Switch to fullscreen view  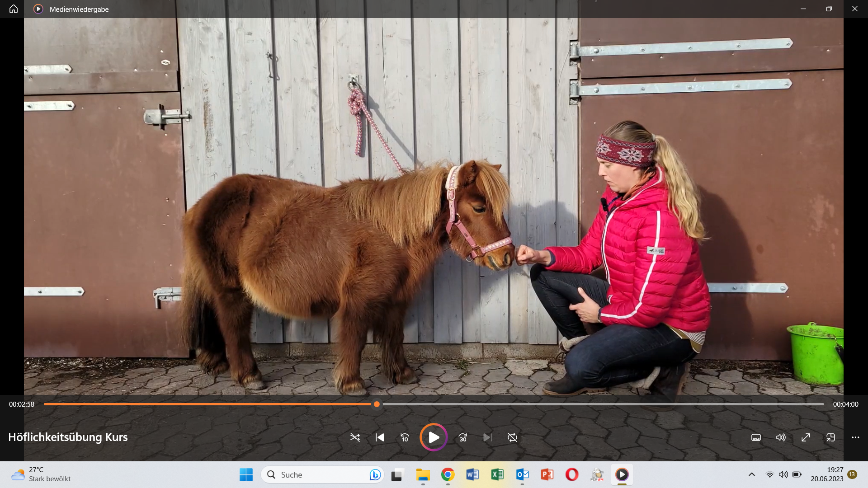pos(806,437)
